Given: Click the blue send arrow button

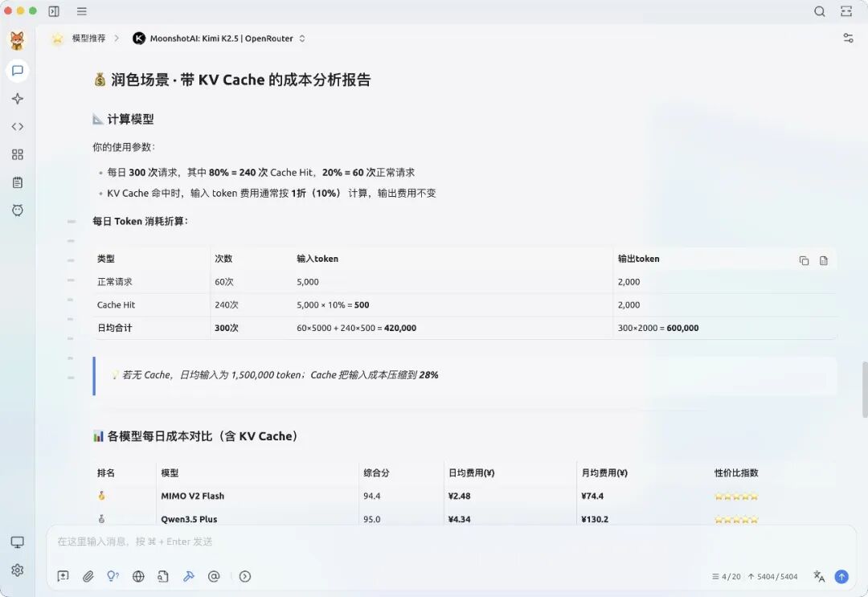Looking at the screenshot, I should (841, 576).
